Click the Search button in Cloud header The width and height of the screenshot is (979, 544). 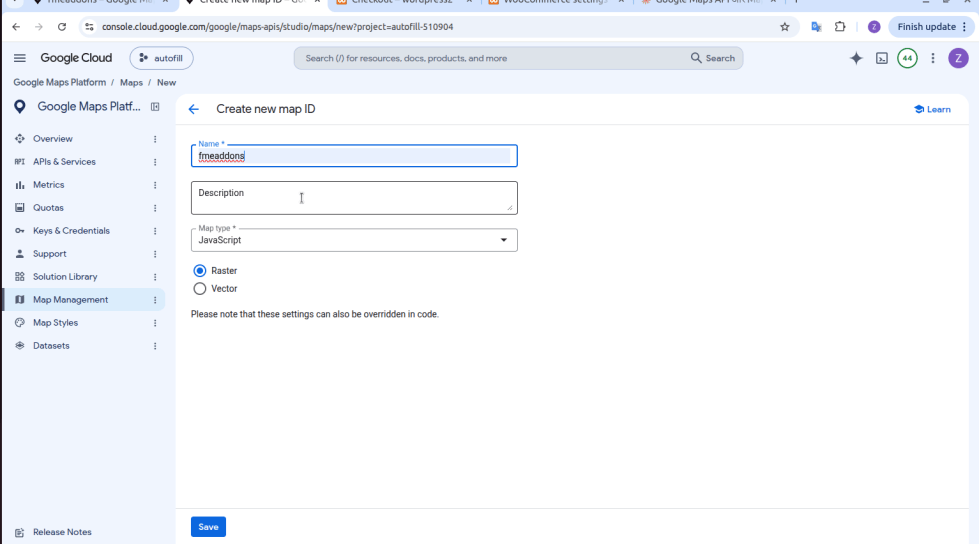(712, 58)
